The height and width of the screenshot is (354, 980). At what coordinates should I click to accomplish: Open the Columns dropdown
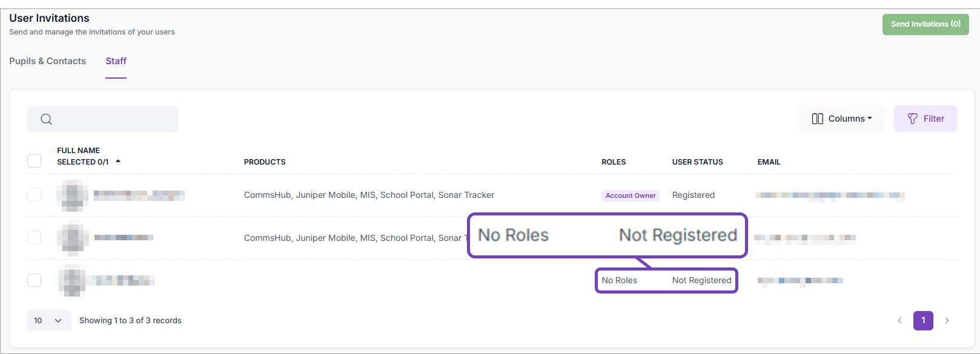pos(841,119)
